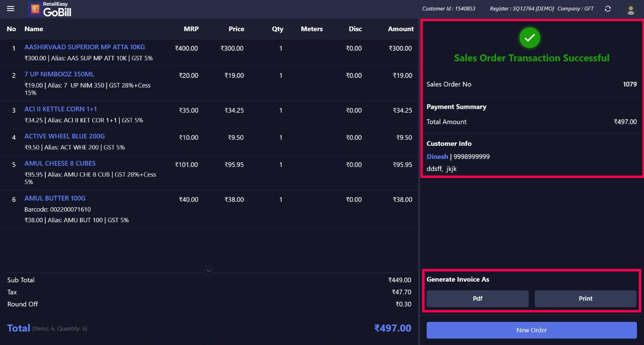This screenshot has width=644, height=345.
Task: Click the Print invoice button
Action: pos(585,299)
